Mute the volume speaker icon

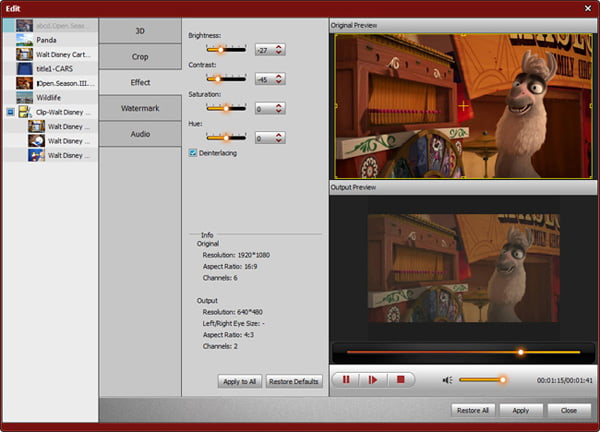(447, 380)
